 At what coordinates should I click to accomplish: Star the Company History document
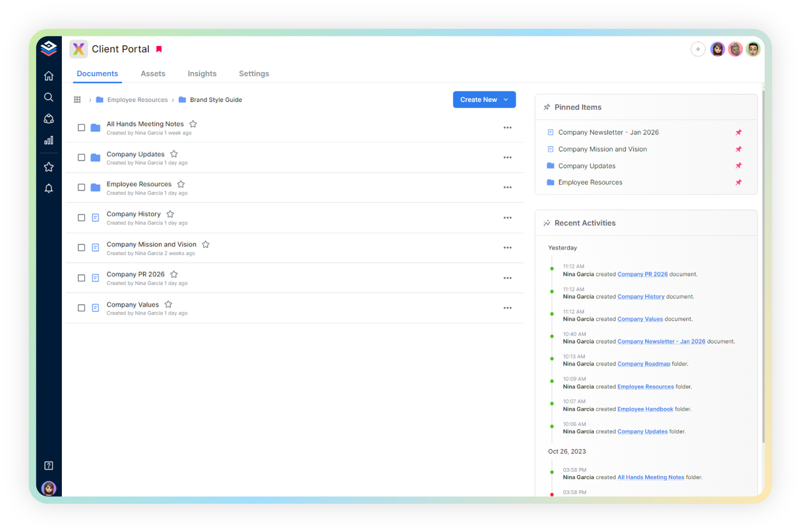coord(170,214)
